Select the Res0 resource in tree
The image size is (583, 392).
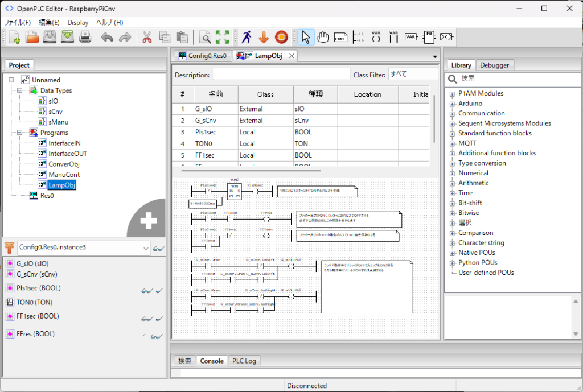tap(47, 196)
